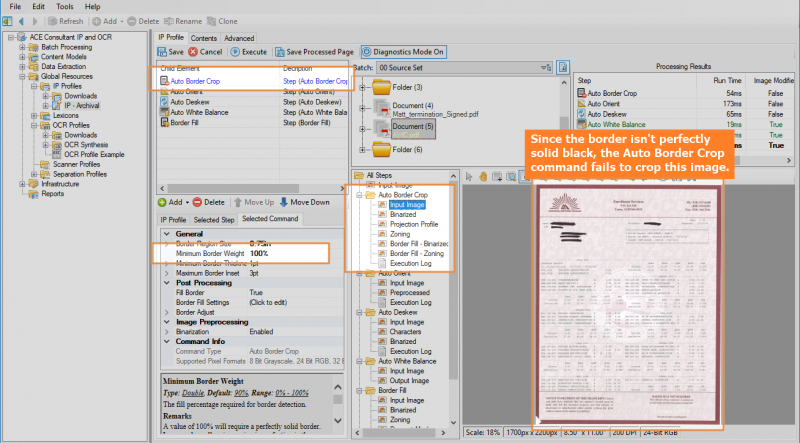Switch to the Advanced tab
The width and height of the screenshot is (800, 443).
coord(239,38)
